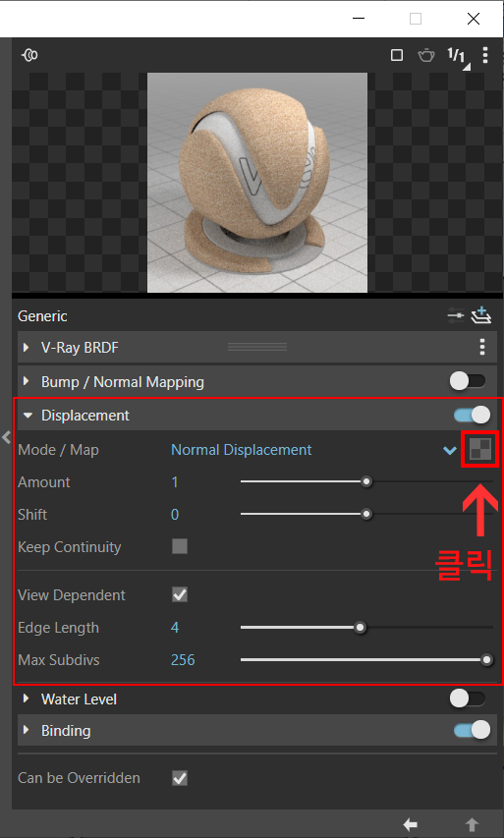Click the material preview thumbnail
Viewport: 504px width, 838px height.
(257, 183)
